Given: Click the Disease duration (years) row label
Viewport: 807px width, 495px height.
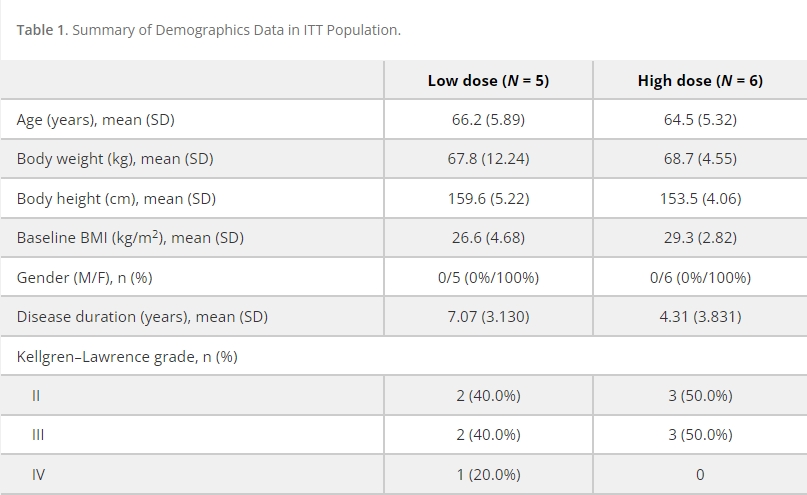Looking at the screenshot, I should [x=142, y=317].
